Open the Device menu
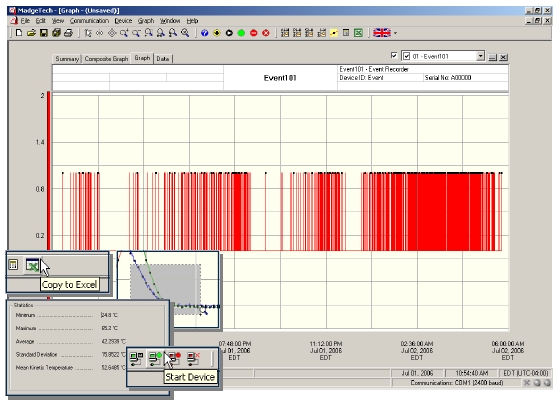Screen dimensions: 559x403 [x=123, y=21]
